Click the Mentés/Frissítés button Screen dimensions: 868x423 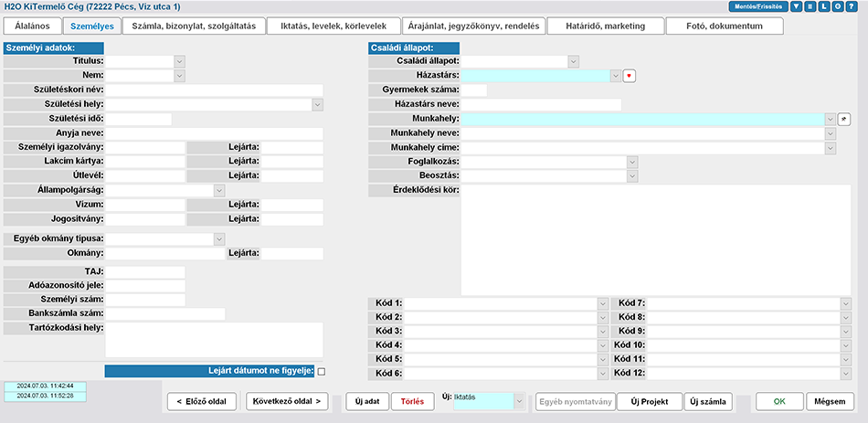click(x=757, y=6)
